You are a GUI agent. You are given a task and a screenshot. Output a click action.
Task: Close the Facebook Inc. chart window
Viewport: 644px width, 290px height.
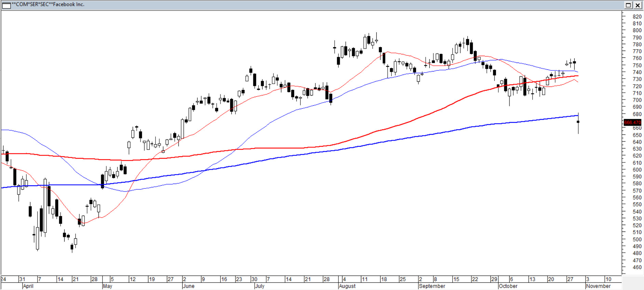(638, 5)
